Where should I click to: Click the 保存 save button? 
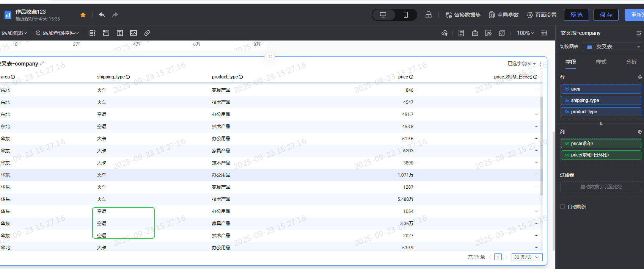point(606,15)
